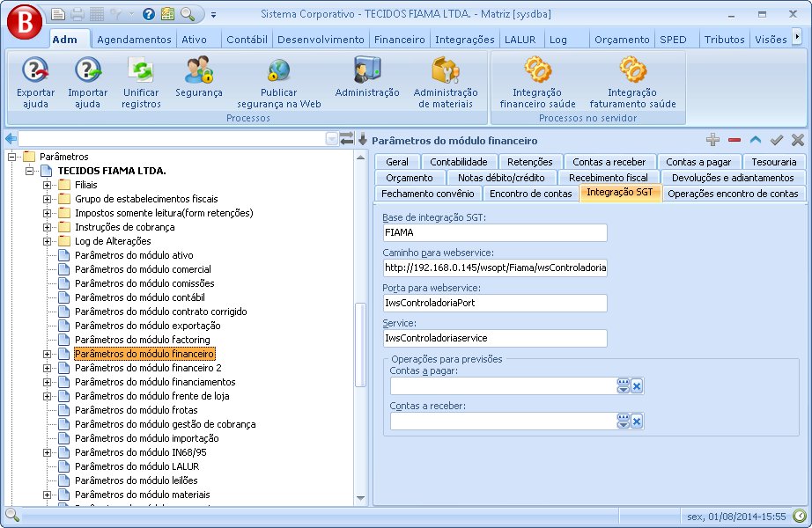The height and width of the screenshot is (528, 812).
Task: Click the printer icon in quick access toolbar
Action: point(78,14)
